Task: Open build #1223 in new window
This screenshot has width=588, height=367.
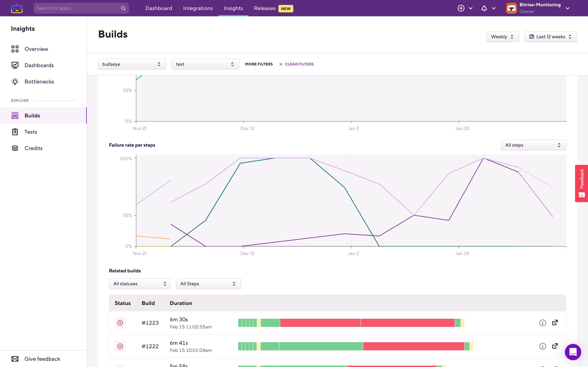Action: [555, 323]
